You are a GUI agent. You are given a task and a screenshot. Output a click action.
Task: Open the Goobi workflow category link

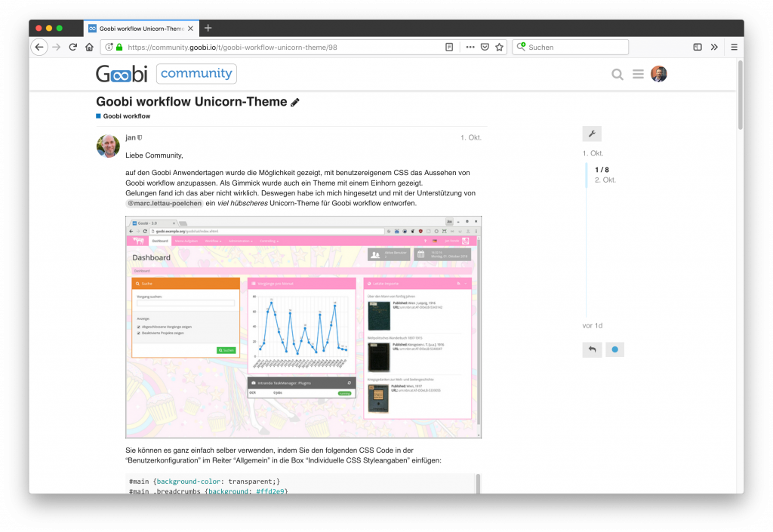coord(123,116)
